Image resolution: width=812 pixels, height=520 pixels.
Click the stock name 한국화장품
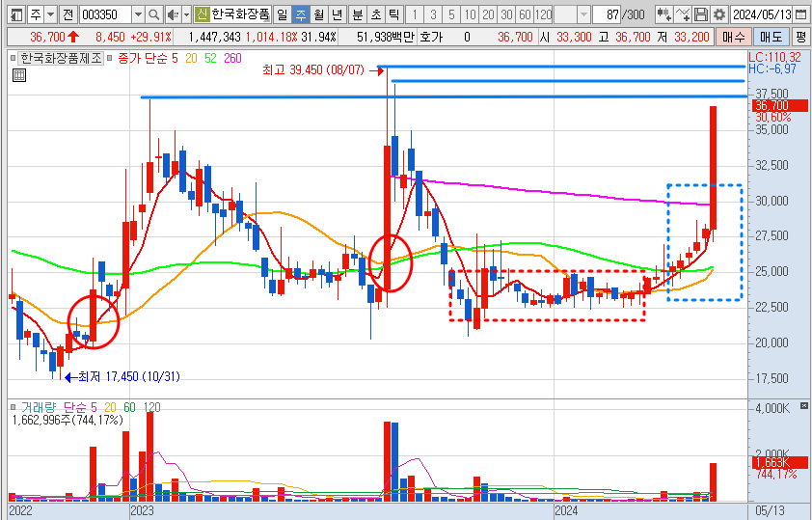(x=240, y=14)
